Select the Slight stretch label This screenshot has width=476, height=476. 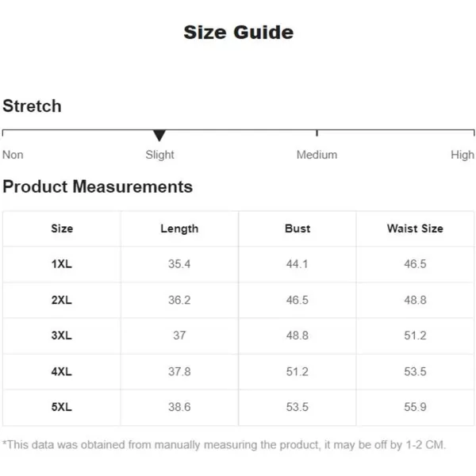click(x=159, y=155)
